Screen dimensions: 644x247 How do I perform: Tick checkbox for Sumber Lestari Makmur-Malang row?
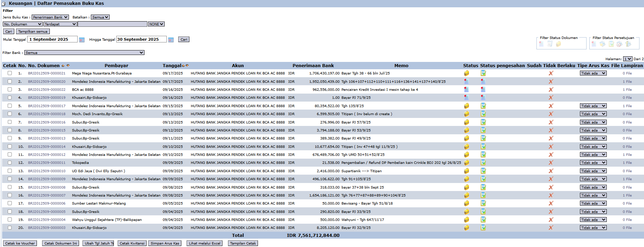10,203
